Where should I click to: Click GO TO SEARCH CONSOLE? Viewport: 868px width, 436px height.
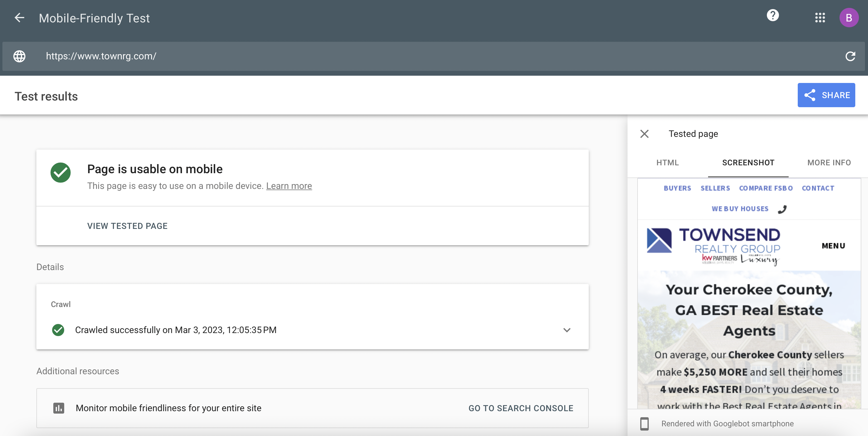click(x=521, y=408)
